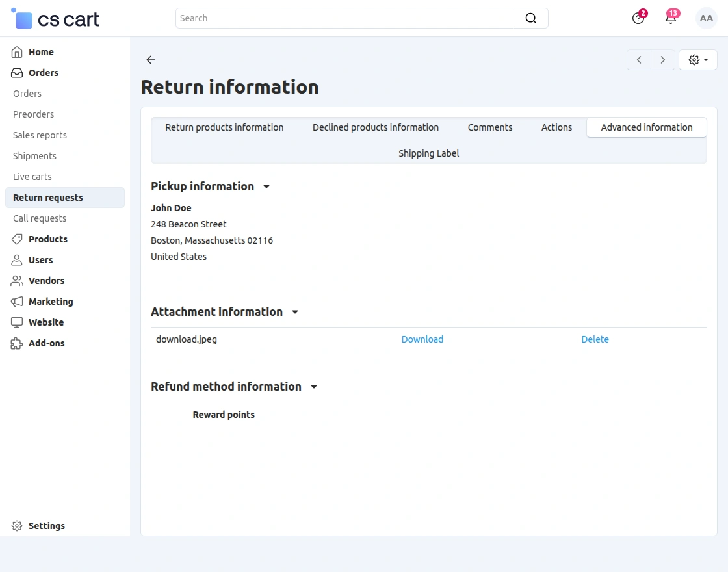This screenshot has height=572, width=728.
Task: Click the Website monitor icon
Action: (x=16, y=322)
